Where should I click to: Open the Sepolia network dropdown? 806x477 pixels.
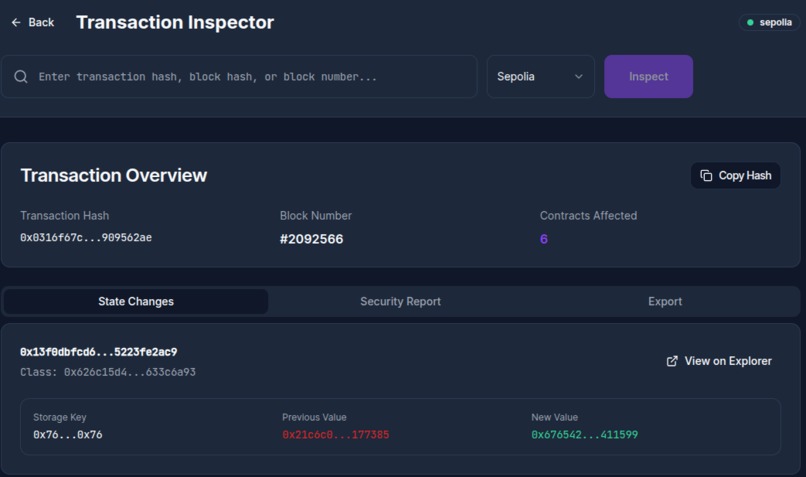point(540,77)
